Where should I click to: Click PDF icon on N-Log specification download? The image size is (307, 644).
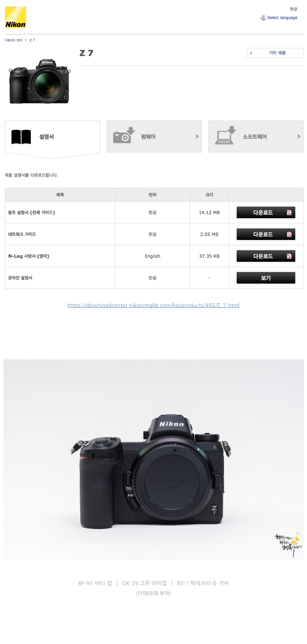(x=289, y=256)
